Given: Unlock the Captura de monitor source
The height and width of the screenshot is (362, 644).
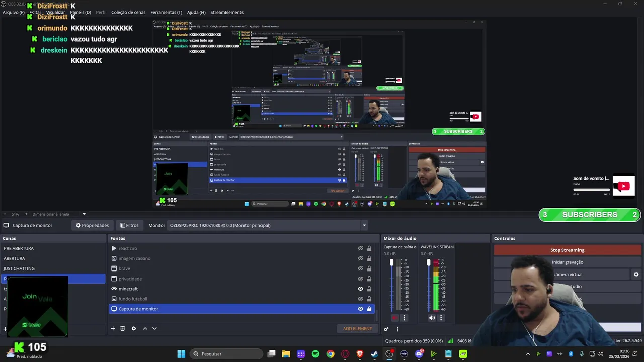Looking at the screenshot, I should (369, 309).
